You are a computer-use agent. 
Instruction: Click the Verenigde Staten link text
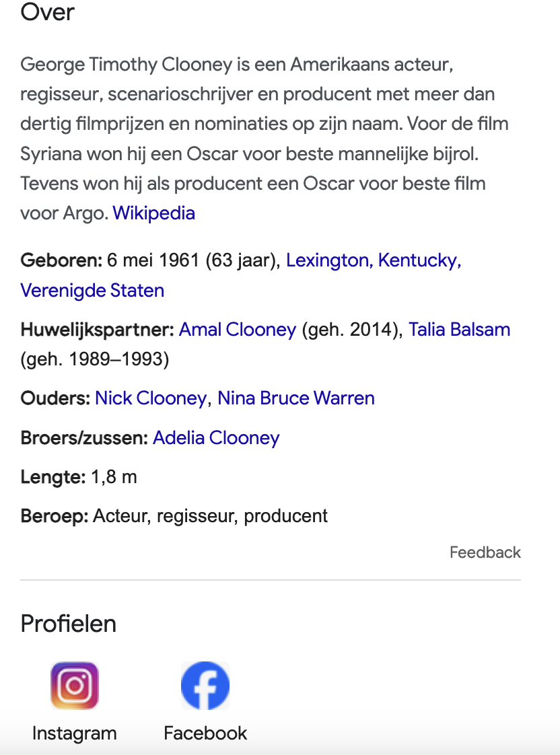tap(92, 290)
